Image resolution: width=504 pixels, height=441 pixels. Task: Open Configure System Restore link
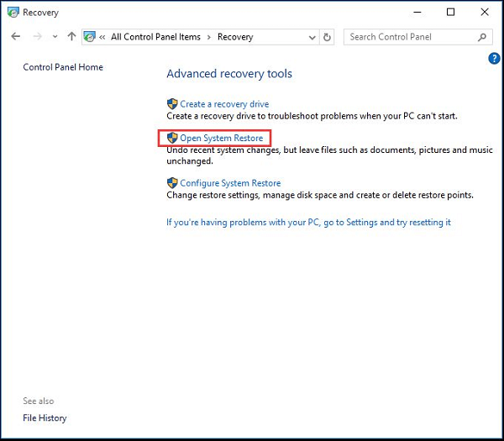pyautogui.click(x=230, y=183)
